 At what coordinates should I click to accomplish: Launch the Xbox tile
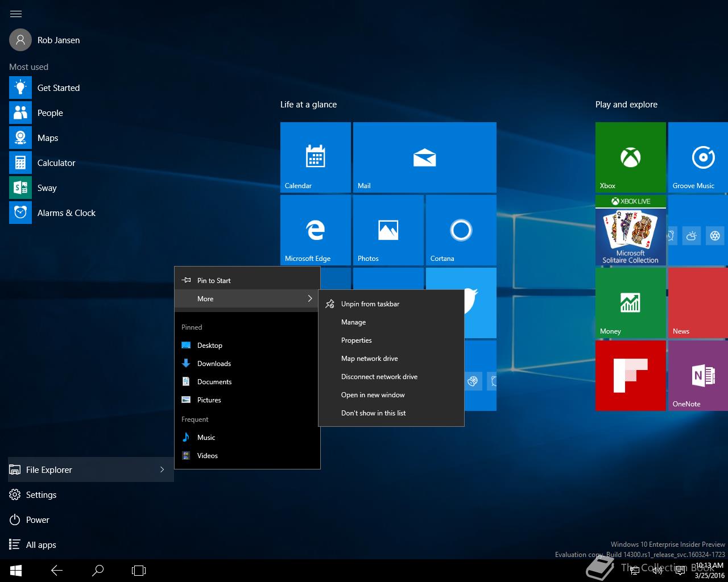(x=631, y=157)
